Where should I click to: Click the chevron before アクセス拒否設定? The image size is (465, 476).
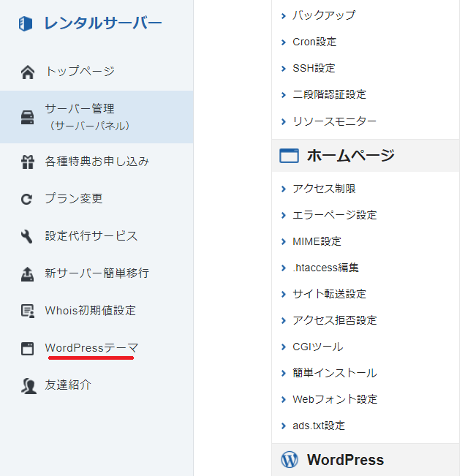284,321
